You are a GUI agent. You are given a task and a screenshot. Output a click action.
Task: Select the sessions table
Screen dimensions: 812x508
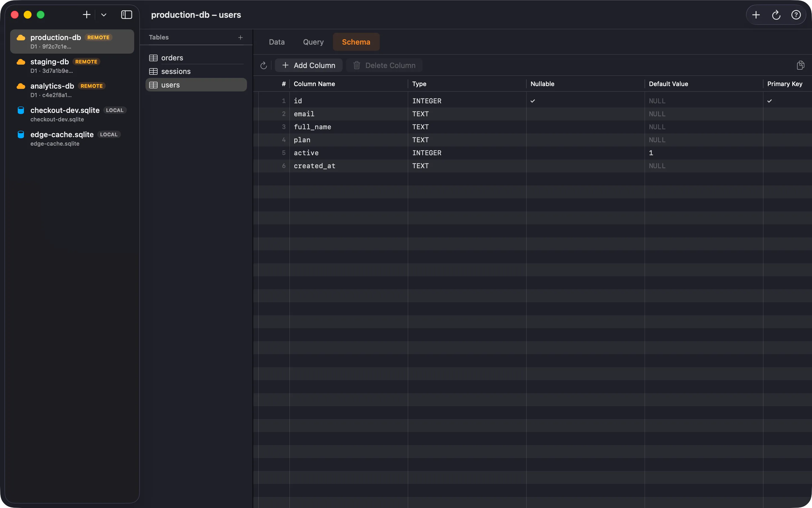[x=196, y=71]
